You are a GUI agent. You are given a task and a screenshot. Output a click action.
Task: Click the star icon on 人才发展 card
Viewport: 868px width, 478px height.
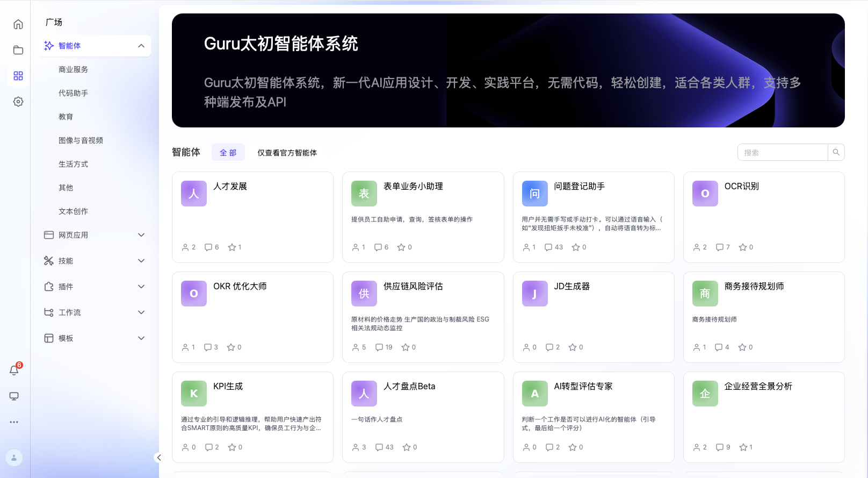click(232, 247)
